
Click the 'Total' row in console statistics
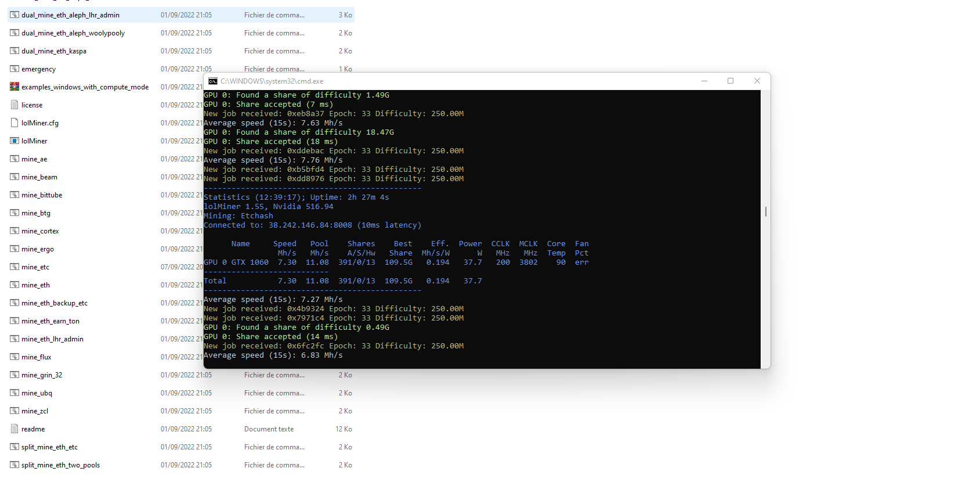click(343, 281)
